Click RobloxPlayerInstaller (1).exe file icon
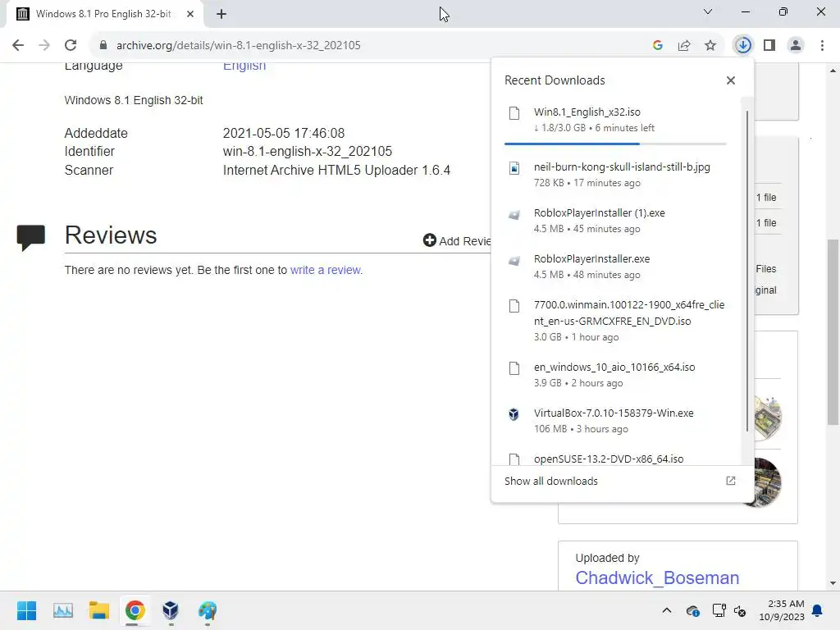Viewport: 840px width, 630px height. click(514, 215)
